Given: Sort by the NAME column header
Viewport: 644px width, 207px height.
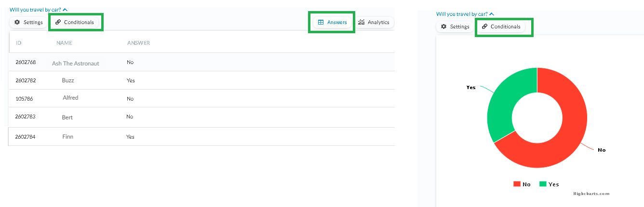Looking at the screenshot, I should click(64, 43).
